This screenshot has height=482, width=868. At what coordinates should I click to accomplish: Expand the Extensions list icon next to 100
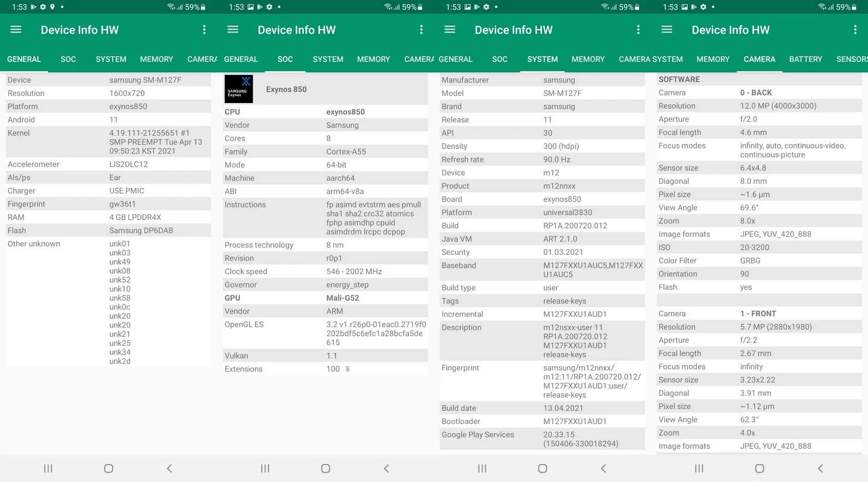click(x=347, y=369)
